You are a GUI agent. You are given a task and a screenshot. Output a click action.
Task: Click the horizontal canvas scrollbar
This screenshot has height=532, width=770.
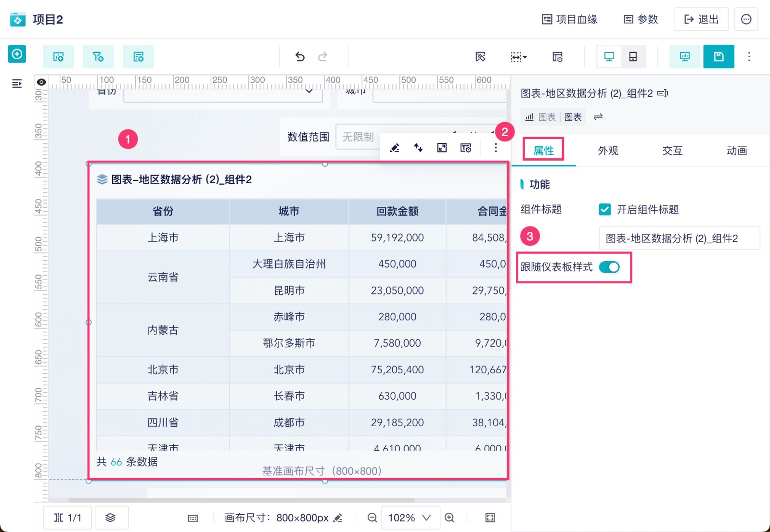tap(242, 500)
